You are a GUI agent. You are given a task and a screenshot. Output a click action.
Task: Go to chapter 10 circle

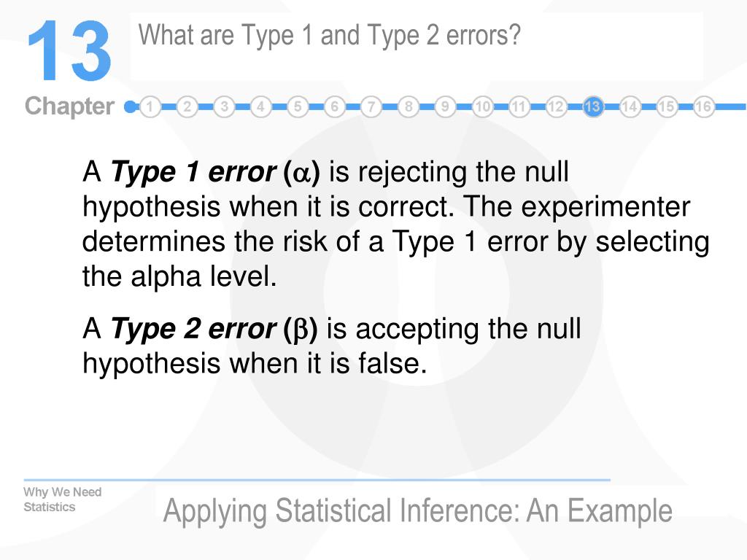pos(482,106)
